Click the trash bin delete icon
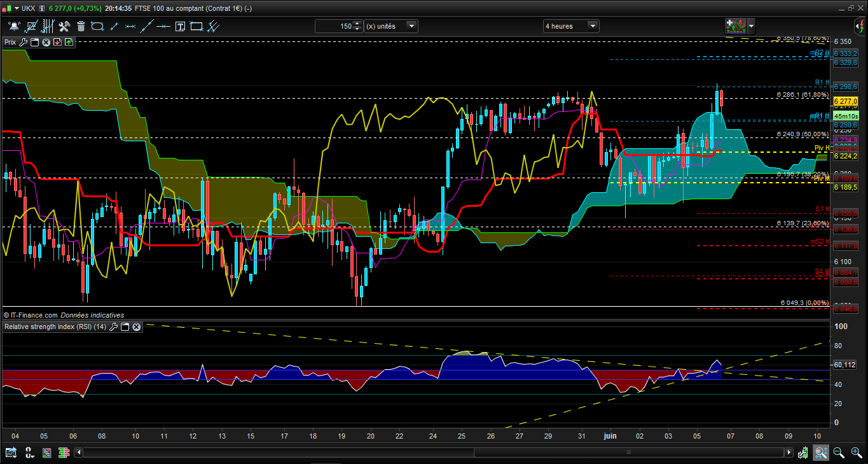 [81, 26]
